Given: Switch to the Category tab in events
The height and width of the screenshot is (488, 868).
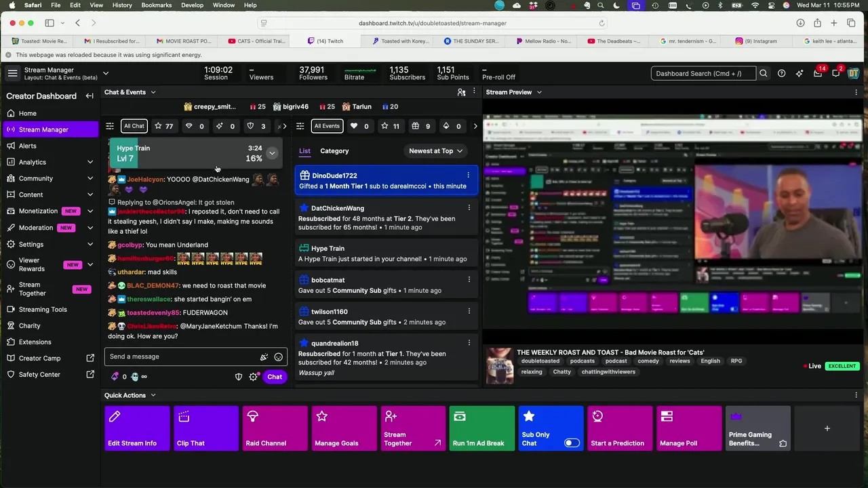Looking at the screenshot, I should point(334,151).
